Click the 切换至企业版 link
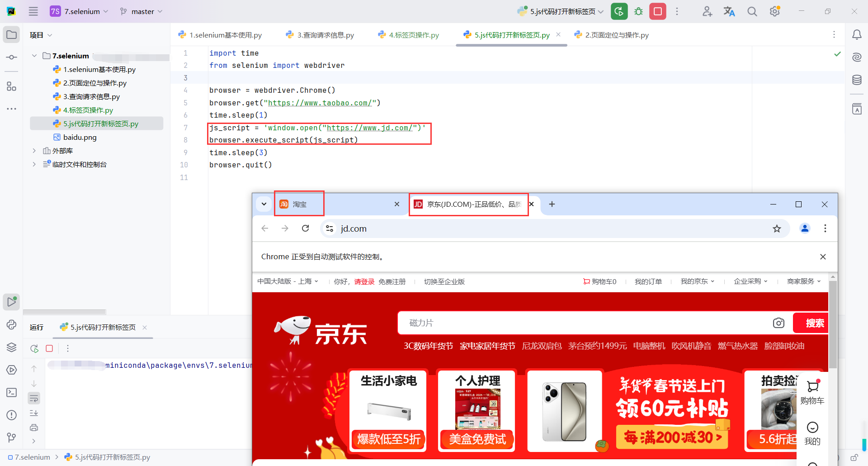 pos(444,281)
